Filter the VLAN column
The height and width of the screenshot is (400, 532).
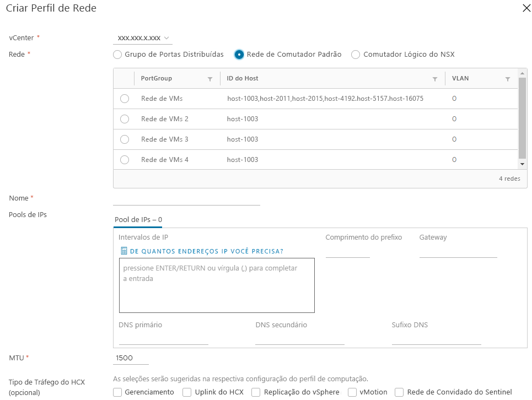pos(508,79)
